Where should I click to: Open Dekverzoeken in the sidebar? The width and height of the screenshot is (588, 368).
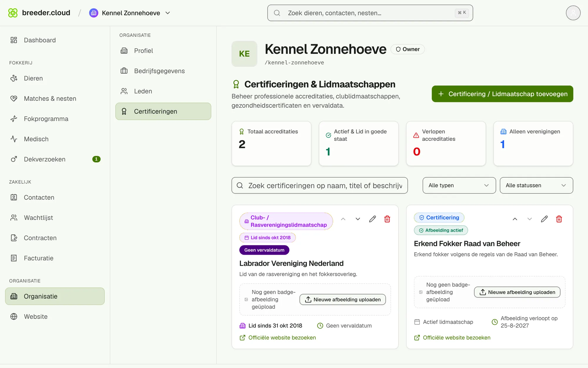55,159
